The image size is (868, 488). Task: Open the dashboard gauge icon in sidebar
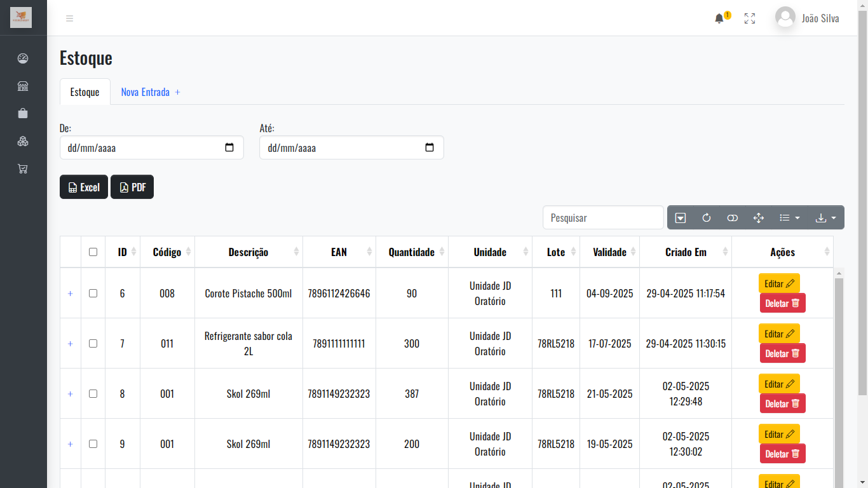click(x=23, y=58)
